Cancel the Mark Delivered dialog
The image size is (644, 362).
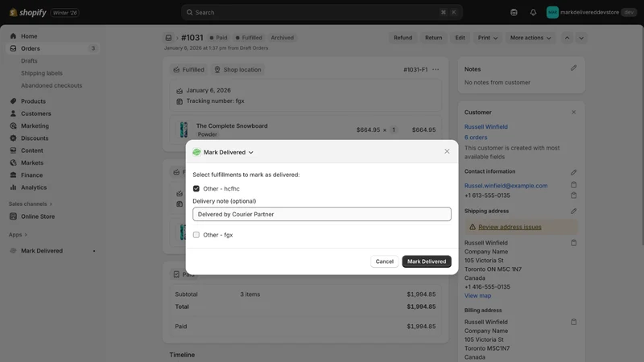tap(384, 261)
